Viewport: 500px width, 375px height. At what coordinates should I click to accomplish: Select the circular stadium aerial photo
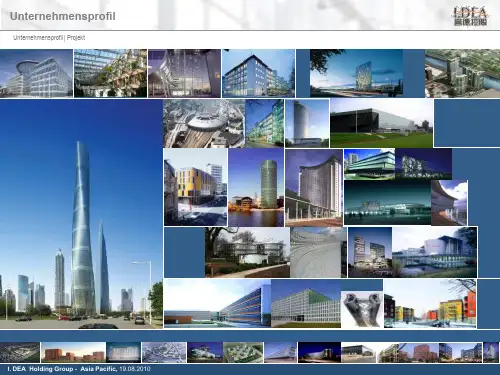pos(204,124)
